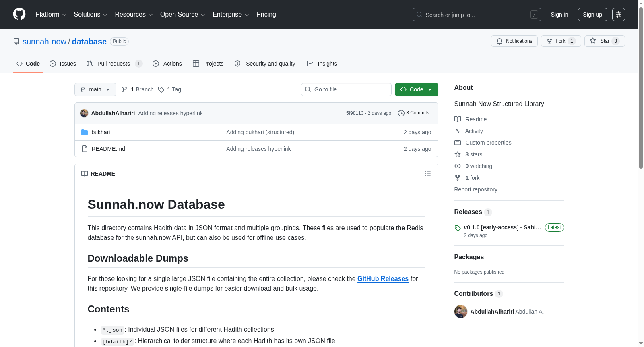Click the Notifications button
The height and width of the screenshot is (347, 644).
514,41
